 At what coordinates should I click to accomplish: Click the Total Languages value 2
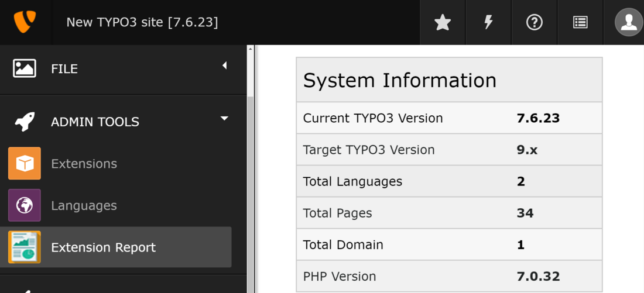coord(521,181)
